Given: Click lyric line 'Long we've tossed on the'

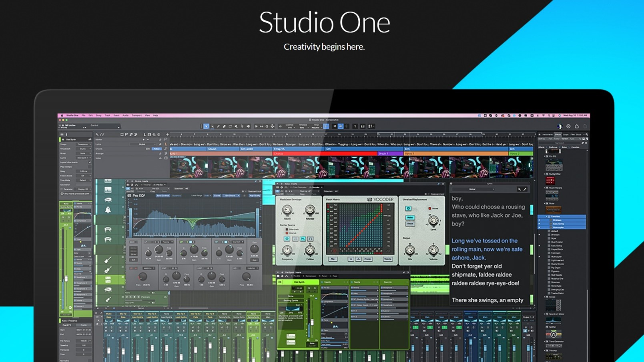Looking at the screenshot, I should (x=484, y=241).
